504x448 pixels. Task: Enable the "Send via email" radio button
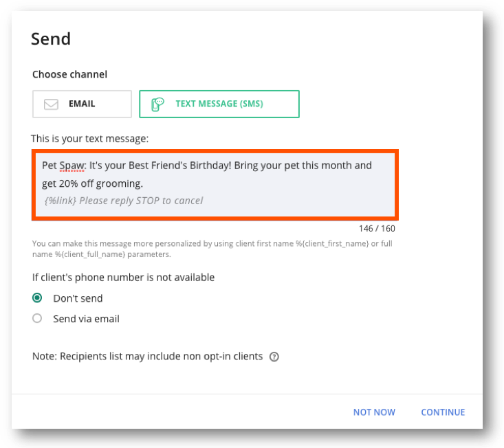(37, 318)
